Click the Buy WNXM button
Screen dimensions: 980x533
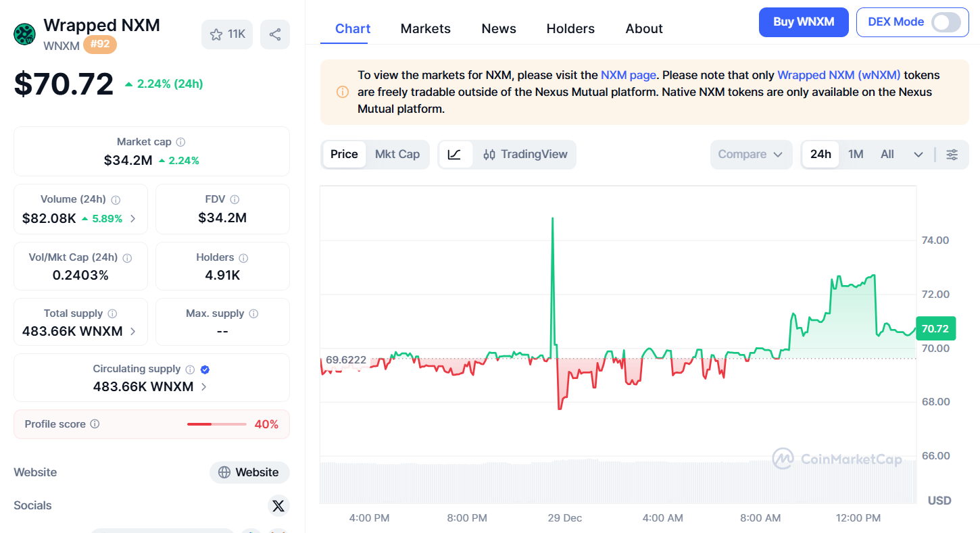point(803,22)
